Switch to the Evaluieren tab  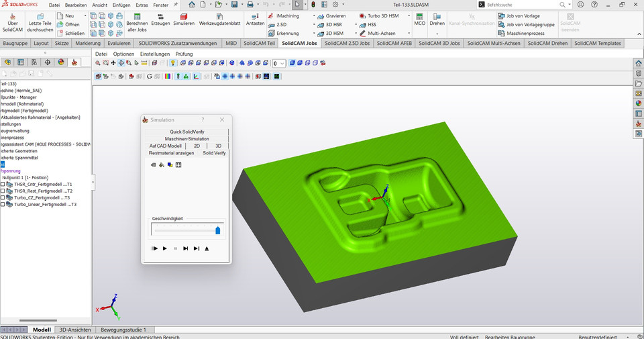coord(119,43)
